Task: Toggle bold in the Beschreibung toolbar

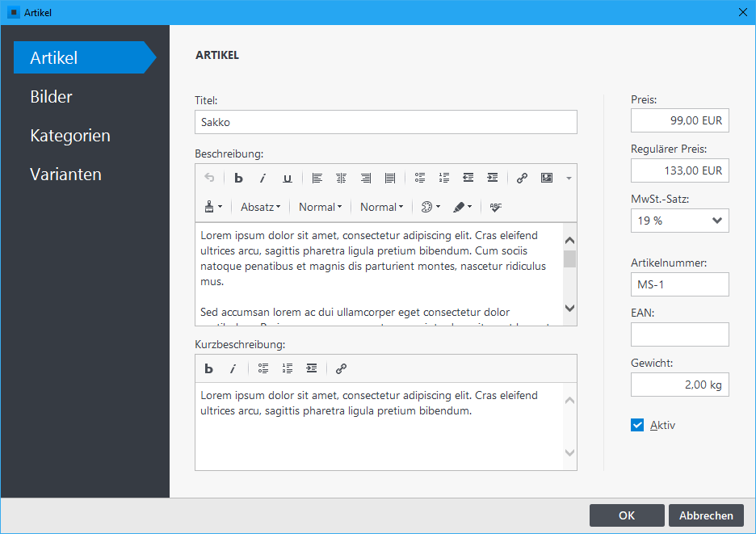Action: [238, 178]
